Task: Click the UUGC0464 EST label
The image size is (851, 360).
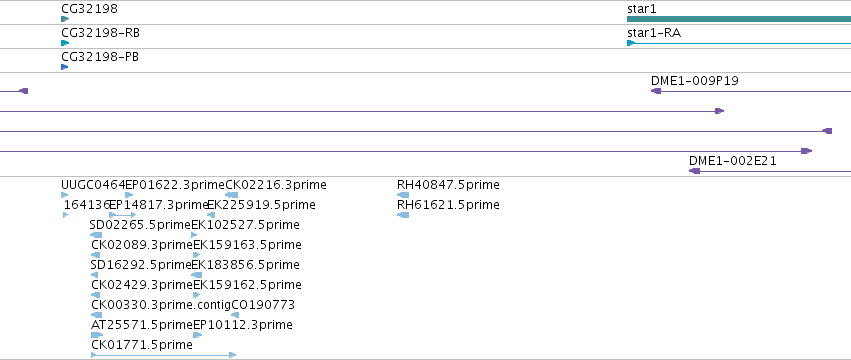Action: point(93,185)
